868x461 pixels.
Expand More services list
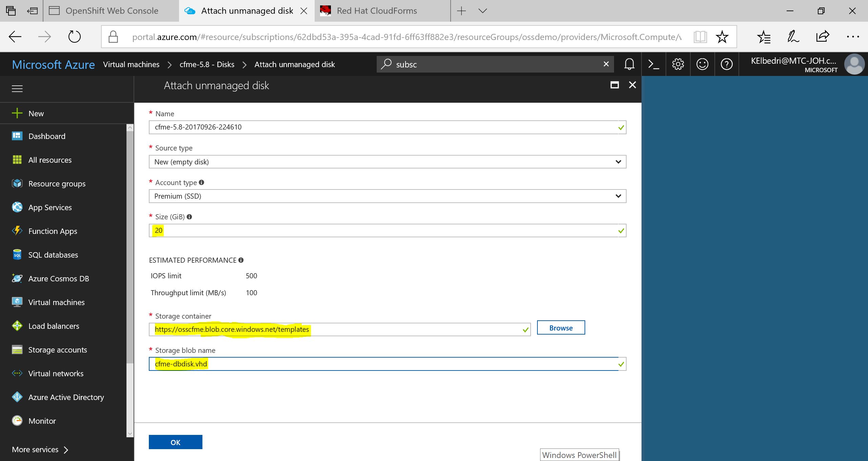(x=40, y=449)
